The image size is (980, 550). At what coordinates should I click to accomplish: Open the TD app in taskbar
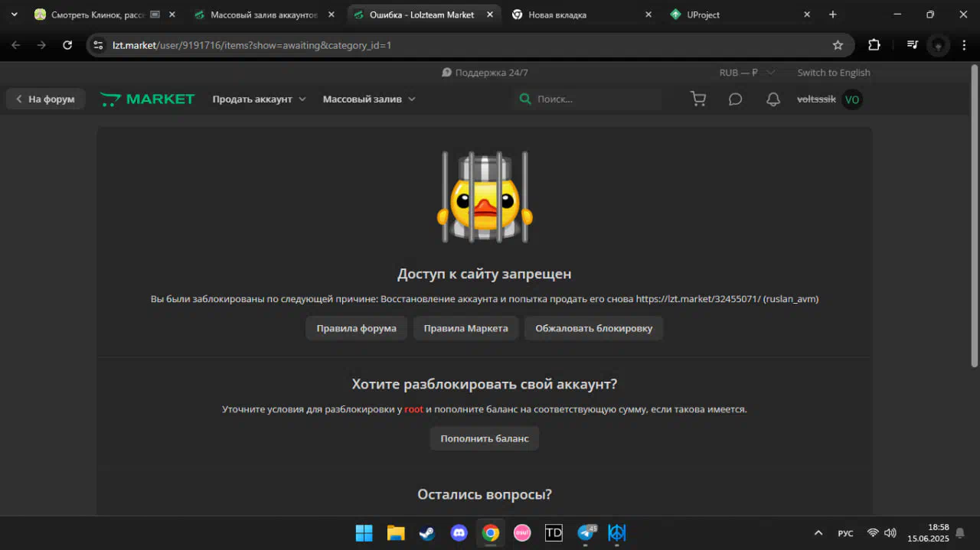point(554,532)
